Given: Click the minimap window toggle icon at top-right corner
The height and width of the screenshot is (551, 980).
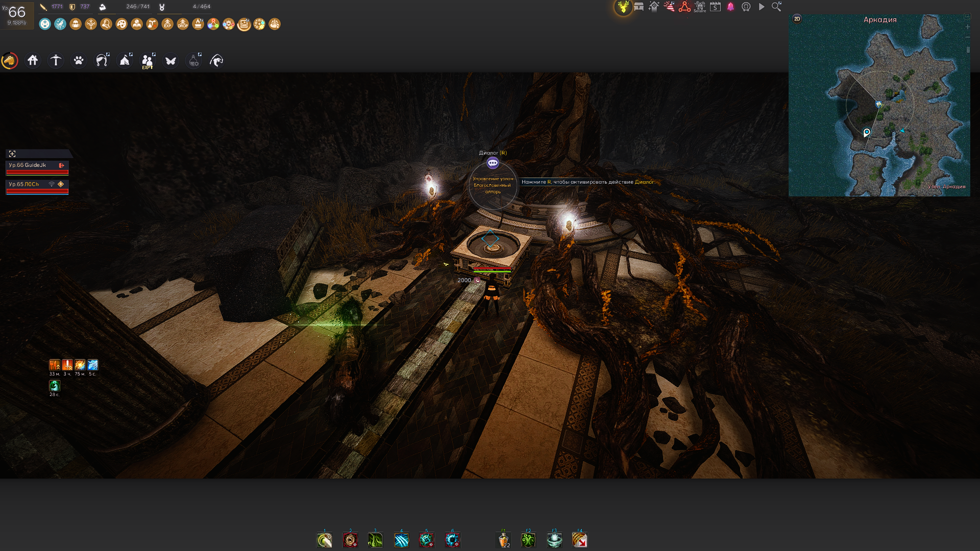Looking at the screenshot, I should [967, 17].
